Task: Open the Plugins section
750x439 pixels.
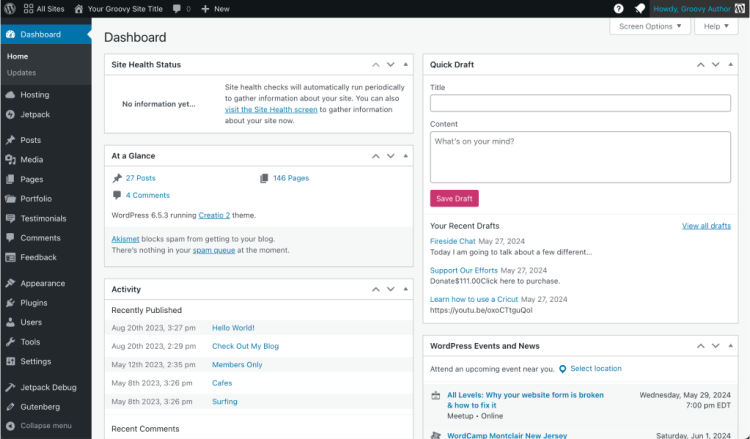Action: pos(33,302)
